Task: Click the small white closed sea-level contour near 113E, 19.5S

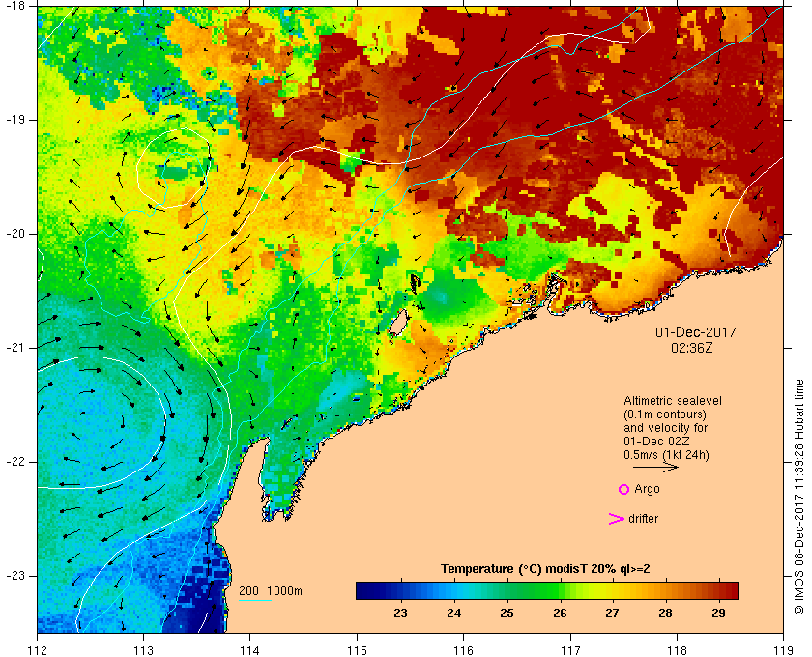Action: pos(173,167)
